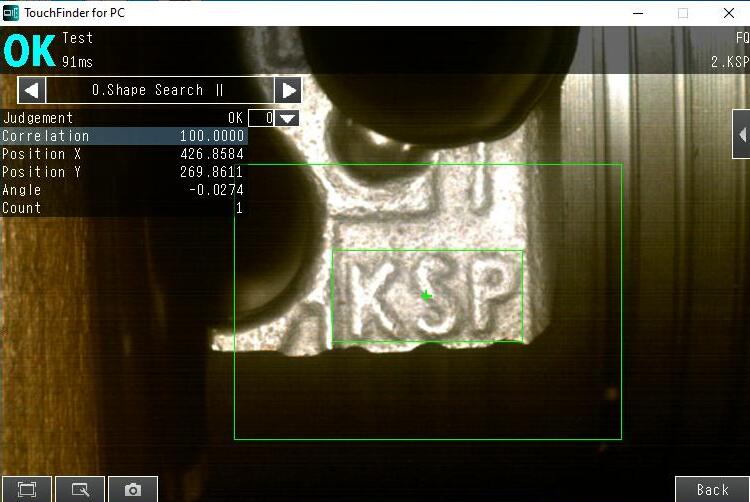Select the Angle result row

[122, 190]
